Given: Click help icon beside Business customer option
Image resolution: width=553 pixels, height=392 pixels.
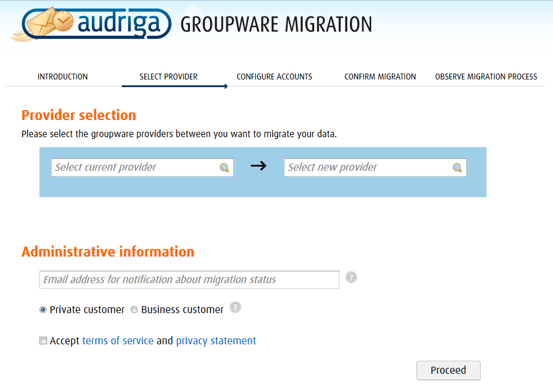Looking at the screenshot, I should pyautogui.click(x=235, y=307).
